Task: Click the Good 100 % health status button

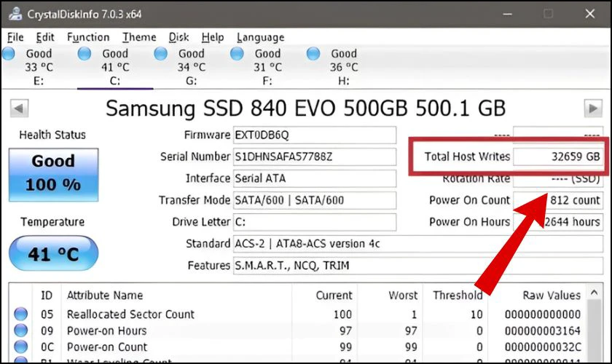Action: coord(53,175)
